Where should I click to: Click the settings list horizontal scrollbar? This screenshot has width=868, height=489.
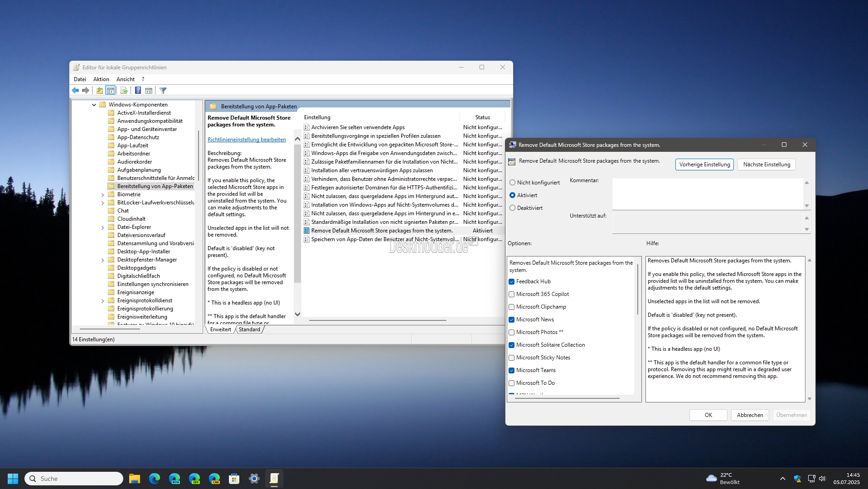378,320
